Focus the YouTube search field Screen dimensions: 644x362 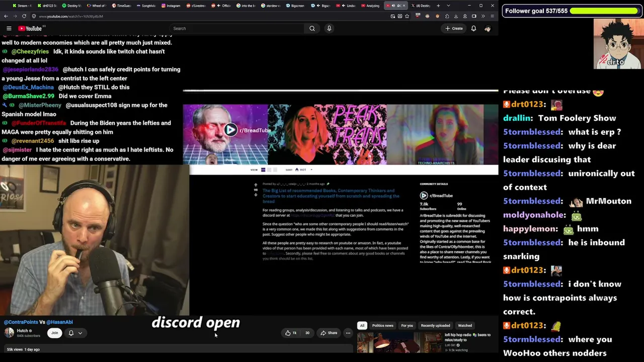pos(236,29)
